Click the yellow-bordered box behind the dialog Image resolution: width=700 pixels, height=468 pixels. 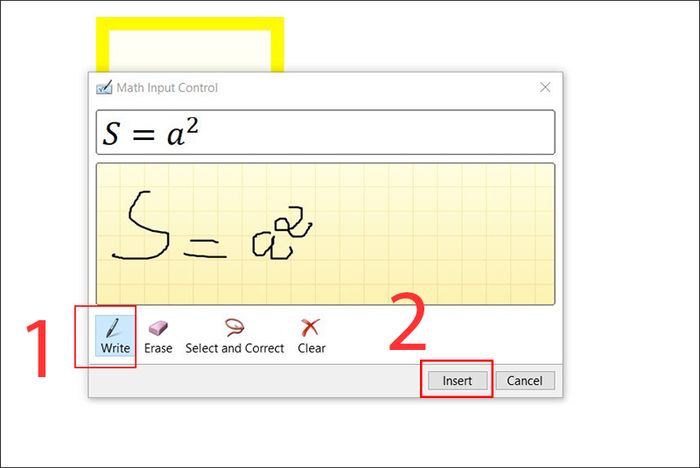coord(190,45)
